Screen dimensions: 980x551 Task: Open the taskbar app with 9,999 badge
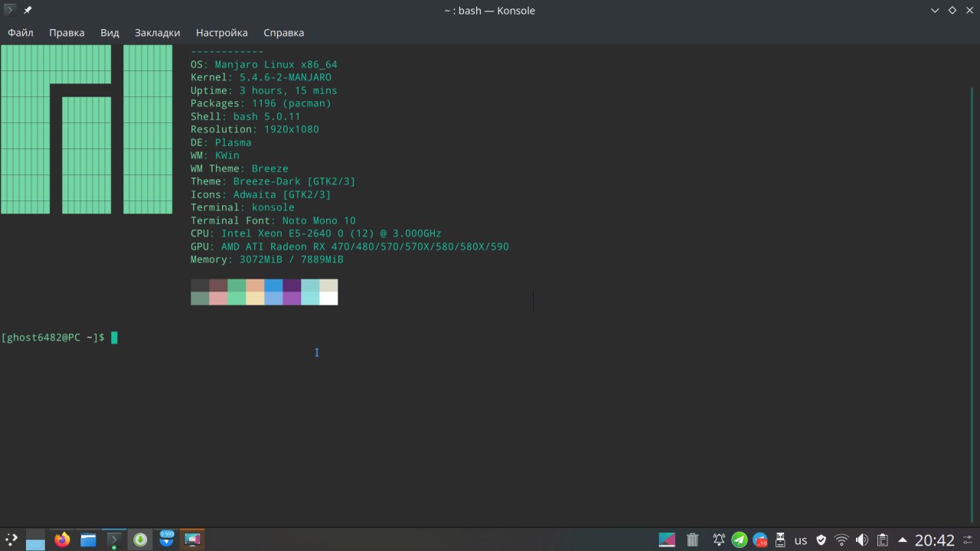click(x=166, y=540)
